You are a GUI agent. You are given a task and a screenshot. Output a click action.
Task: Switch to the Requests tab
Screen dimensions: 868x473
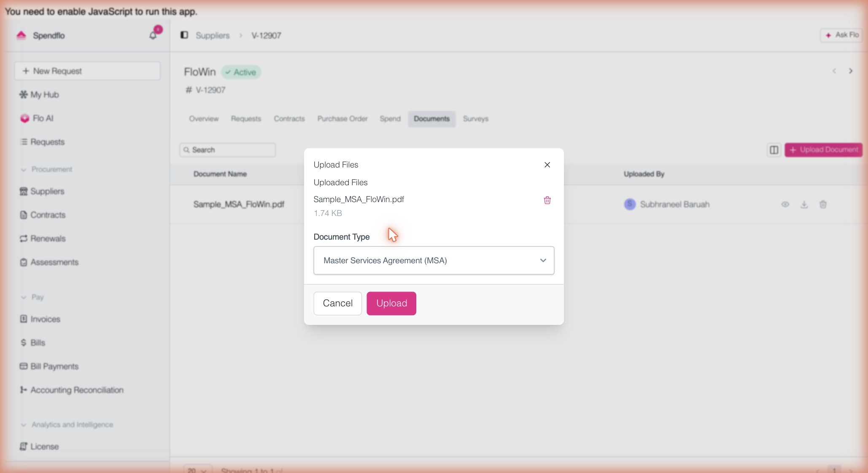(246, 119)
